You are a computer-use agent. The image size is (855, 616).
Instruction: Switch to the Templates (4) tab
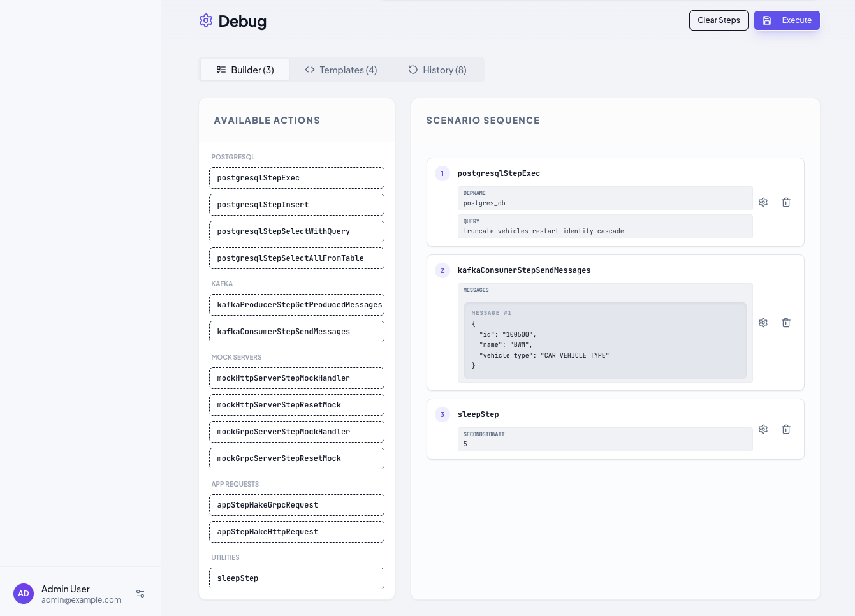pyautogui.click(x=341, y=70)
